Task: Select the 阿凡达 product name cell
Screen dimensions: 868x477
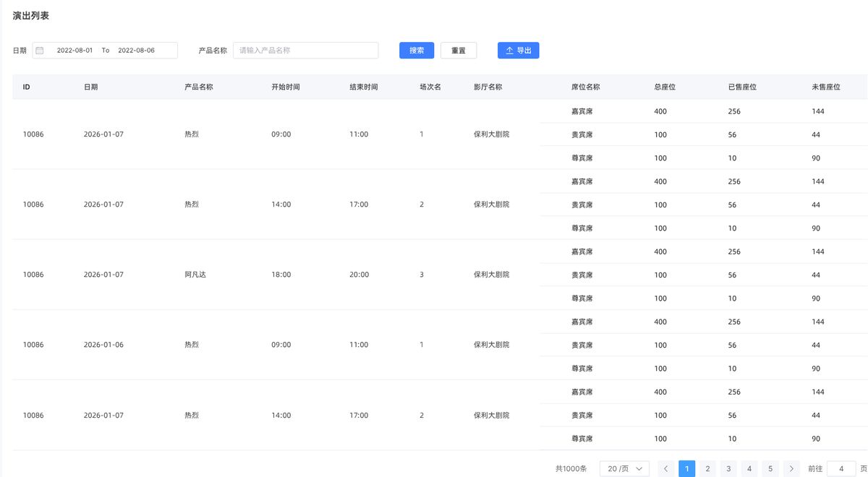Action: click(x=195, y=275)
